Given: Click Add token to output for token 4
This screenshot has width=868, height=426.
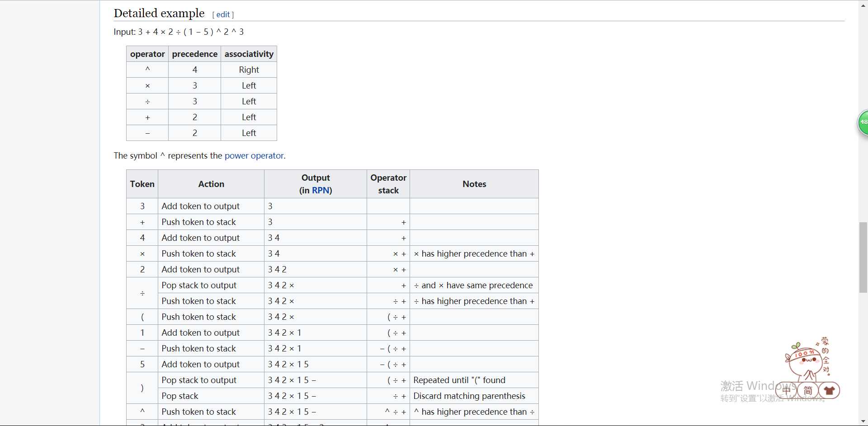Looking at the screenshot, I should (x=211, y=238).
